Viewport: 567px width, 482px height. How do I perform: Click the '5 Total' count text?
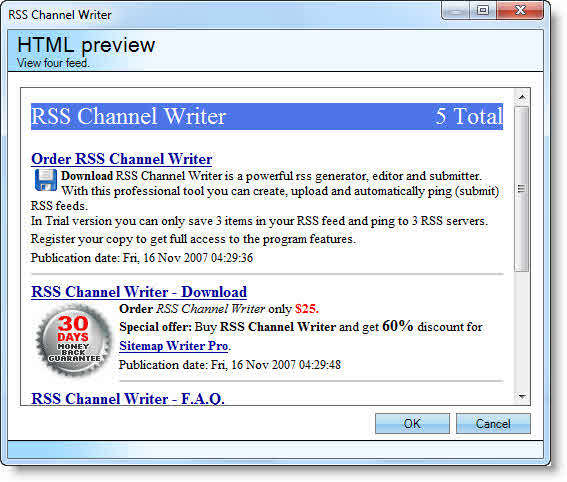(469, 116)
